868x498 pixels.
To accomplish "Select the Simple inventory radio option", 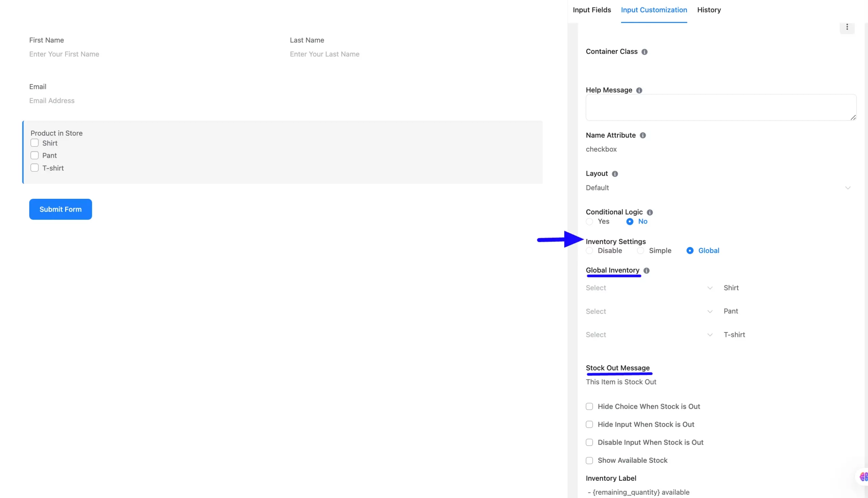I will click(640, 251).
